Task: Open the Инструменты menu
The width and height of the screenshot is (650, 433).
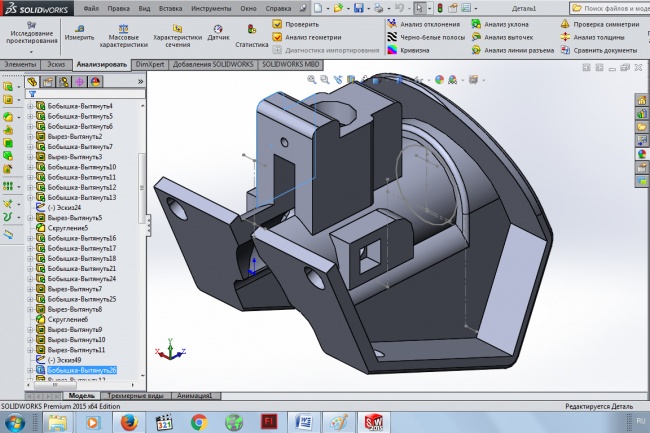Action: pyautogui.click(x=211, y=8)
